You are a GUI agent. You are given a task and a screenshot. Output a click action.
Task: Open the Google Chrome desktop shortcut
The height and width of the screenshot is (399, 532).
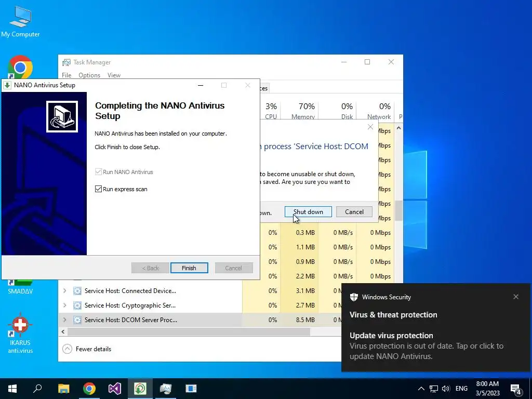(x=20, y=67)
